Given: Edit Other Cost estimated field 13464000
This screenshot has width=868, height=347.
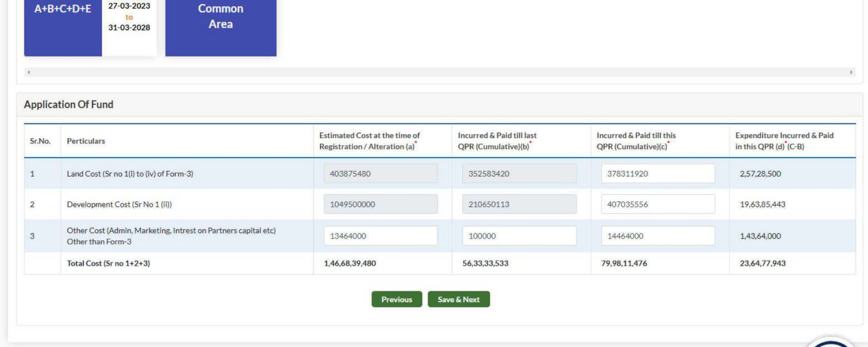Looking at the screenshot, I should pos(380,236).
